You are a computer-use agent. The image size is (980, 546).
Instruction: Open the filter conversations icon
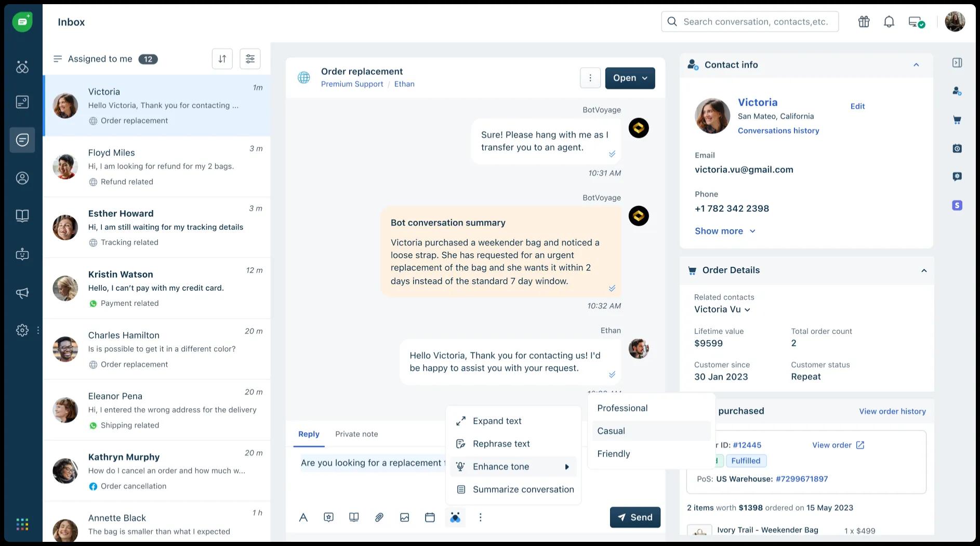(250, 59)
